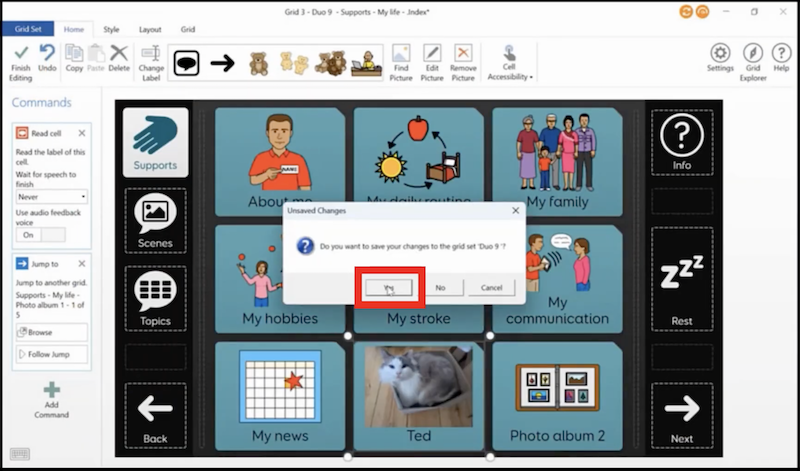800x471 pixels.
Task: Click the Browse button under Jump to
Action: point(52,332)
